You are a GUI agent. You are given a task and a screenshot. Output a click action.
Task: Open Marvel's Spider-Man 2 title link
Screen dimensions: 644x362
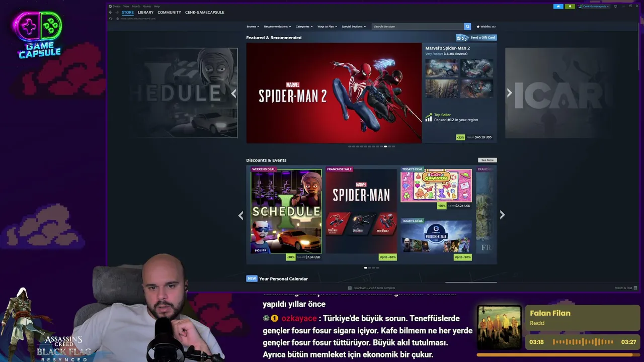pos(447,48)
